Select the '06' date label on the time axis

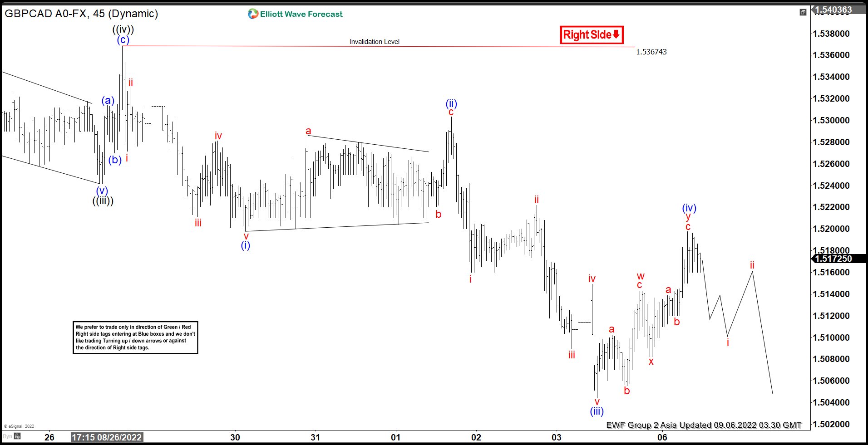pos(662,438)
